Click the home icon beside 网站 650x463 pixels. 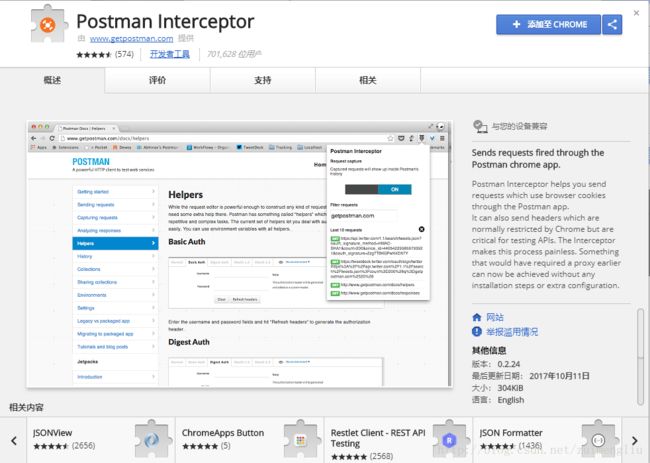(477, 318)
